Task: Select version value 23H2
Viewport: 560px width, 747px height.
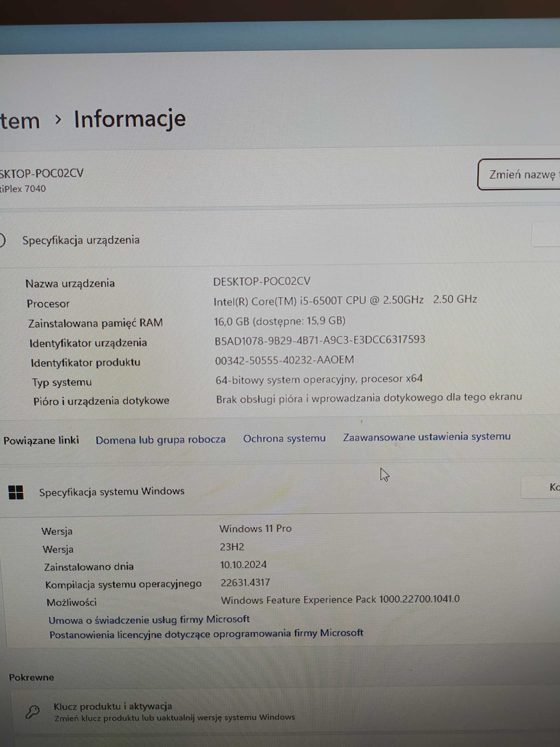Action: tap(232, 547)
